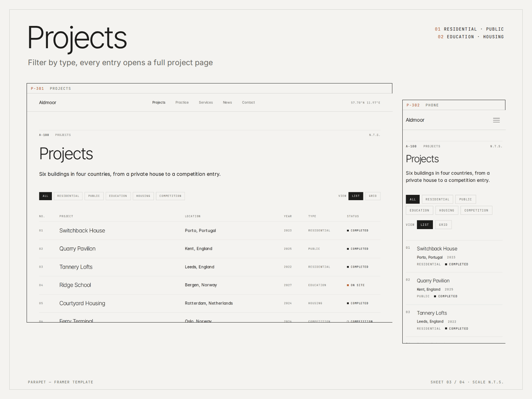
Task: Open Courtyard Housing project row
Action: (209, 303)
